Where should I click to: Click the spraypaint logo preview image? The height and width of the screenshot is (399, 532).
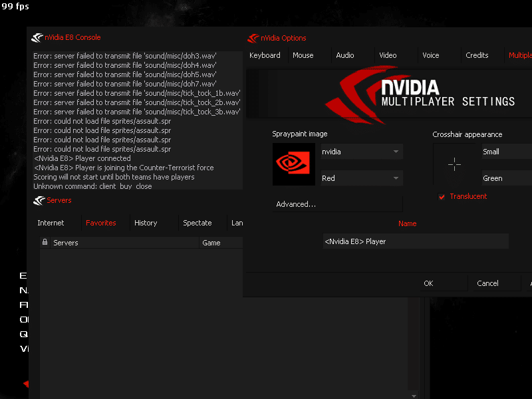point(293,164)
